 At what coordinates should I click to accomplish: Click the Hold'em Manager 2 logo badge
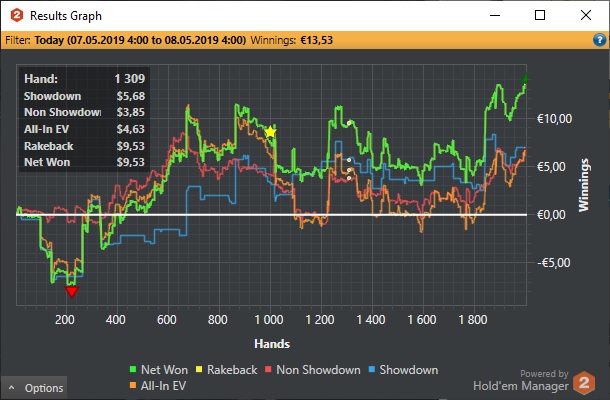[x=584, y=383]
